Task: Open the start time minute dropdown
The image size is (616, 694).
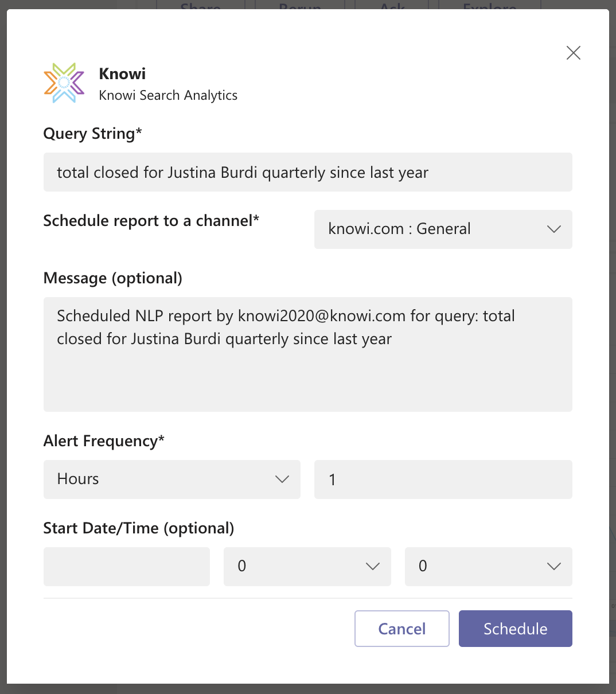Action: [x=488, y=567]
